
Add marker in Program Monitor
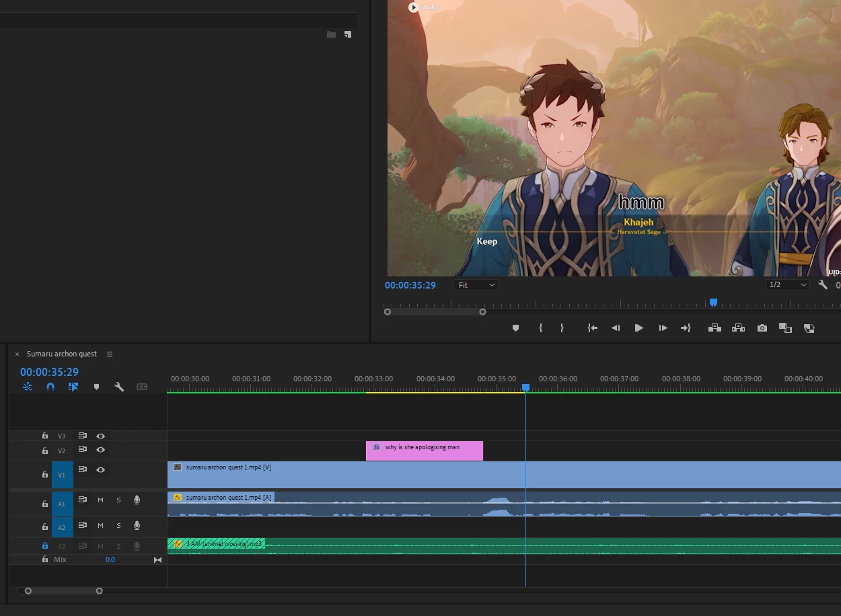516,328
